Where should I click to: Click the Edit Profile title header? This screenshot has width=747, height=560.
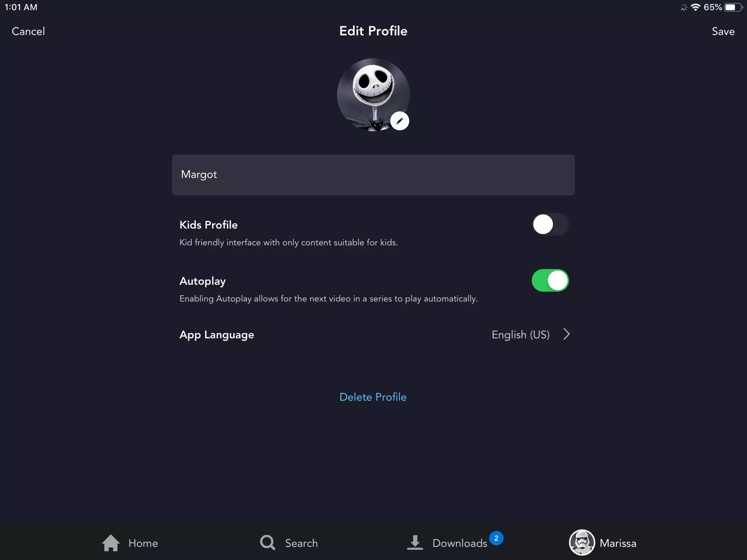(x=373, y=31)
